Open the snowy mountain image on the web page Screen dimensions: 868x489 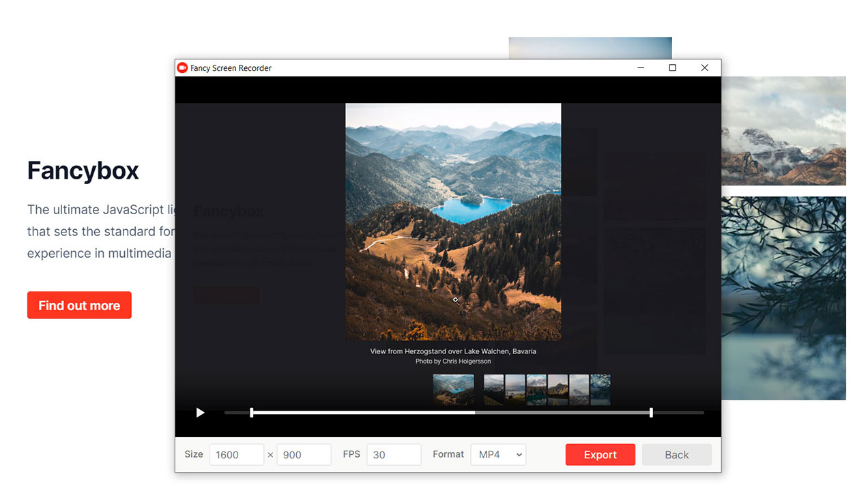pyautogui.click(x=783, y=131)
